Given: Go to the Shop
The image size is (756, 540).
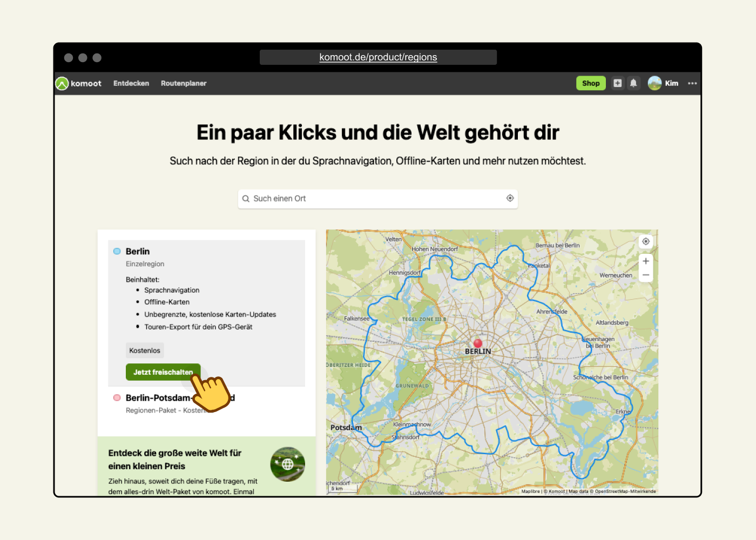Looking at the screenshot, I should click(x=591, y=83).
